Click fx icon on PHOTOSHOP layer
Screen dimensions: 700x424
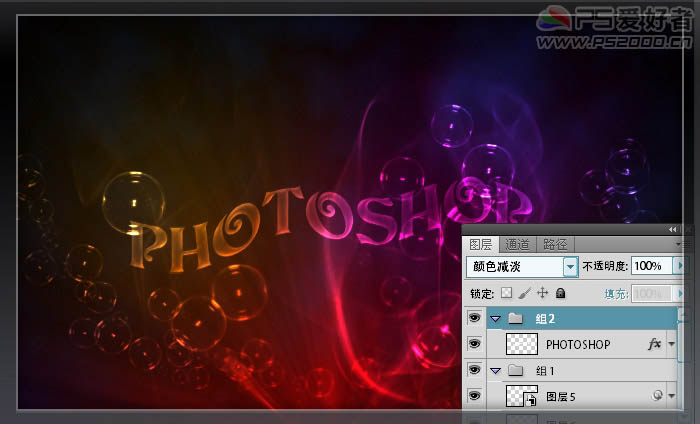click(655, 344)
